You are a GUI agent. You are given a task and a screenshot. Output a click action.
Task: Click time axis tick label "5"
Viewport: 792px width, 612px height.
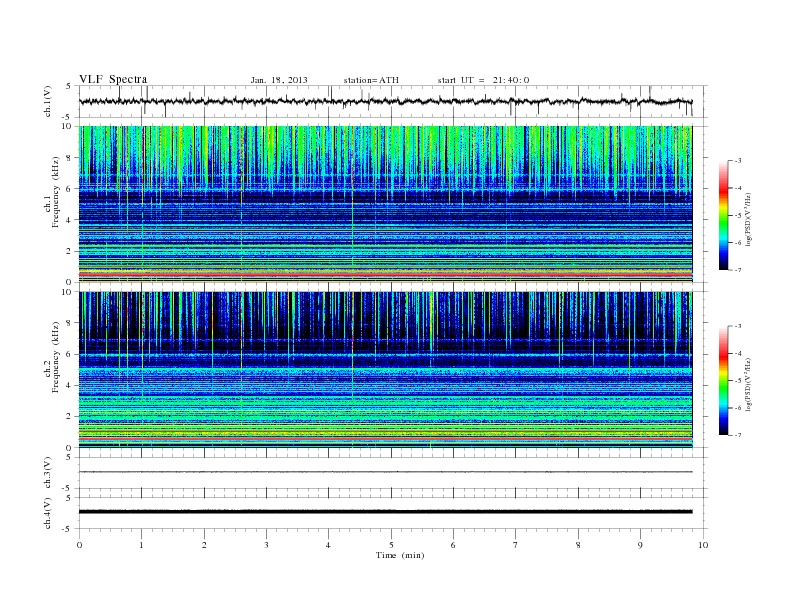coord(391,545)
